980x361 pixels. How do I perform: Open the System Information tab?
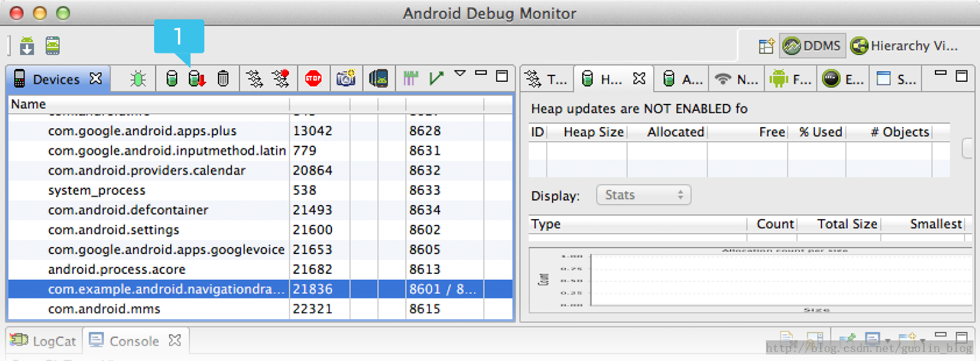tap(897, 79)
